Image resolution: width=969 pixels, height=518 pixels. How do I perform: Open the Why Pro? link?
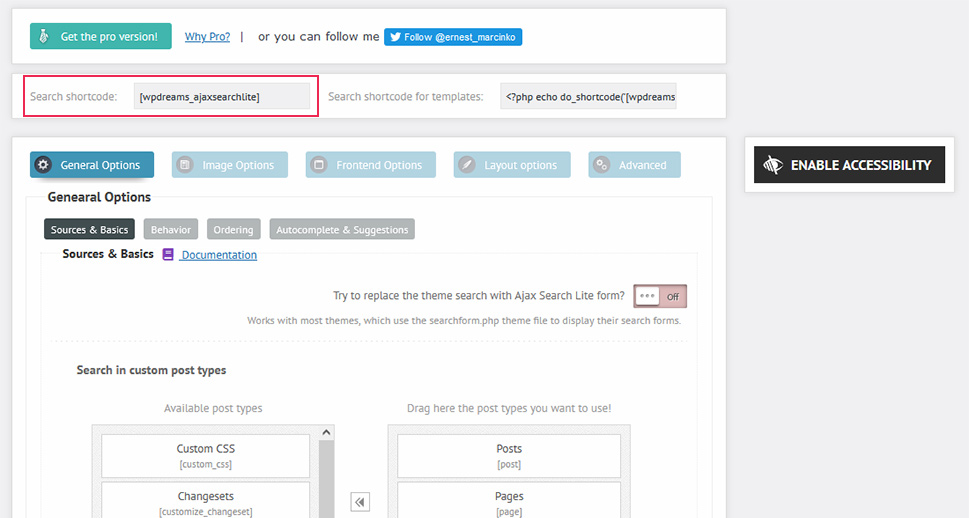(x=207, y=36)
